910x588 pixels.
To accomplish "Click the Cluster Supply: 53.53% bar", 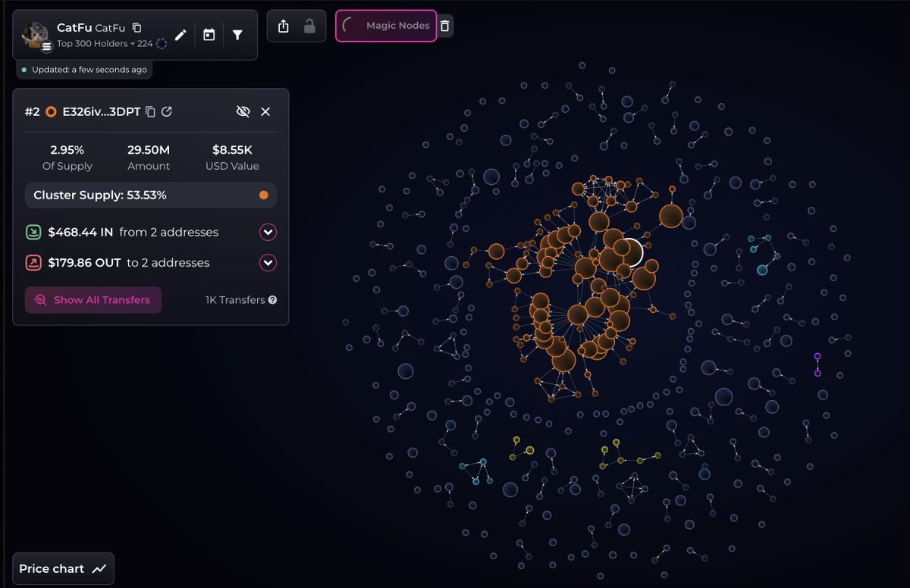I will pos(151,195).
